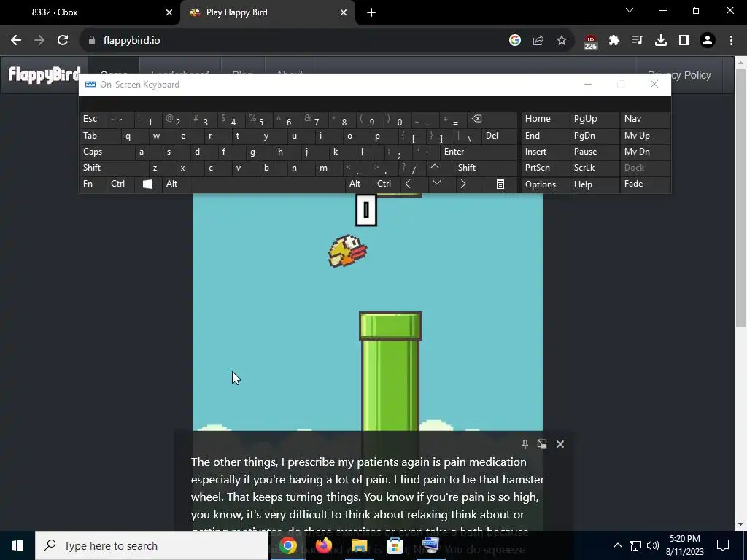Open the Windows Start menu
The image size is (747, 560).
coord(18,545)
